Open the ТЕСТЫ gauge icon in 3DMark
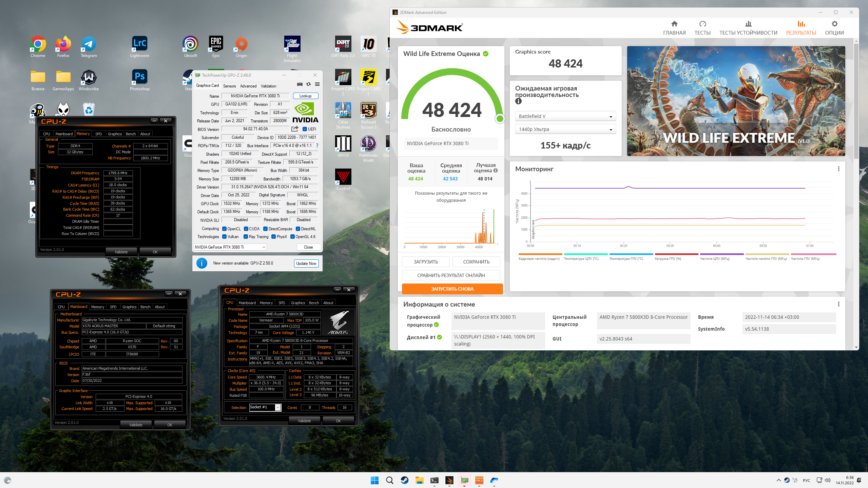Screen dimensions: 868x488 coord(702,24)
